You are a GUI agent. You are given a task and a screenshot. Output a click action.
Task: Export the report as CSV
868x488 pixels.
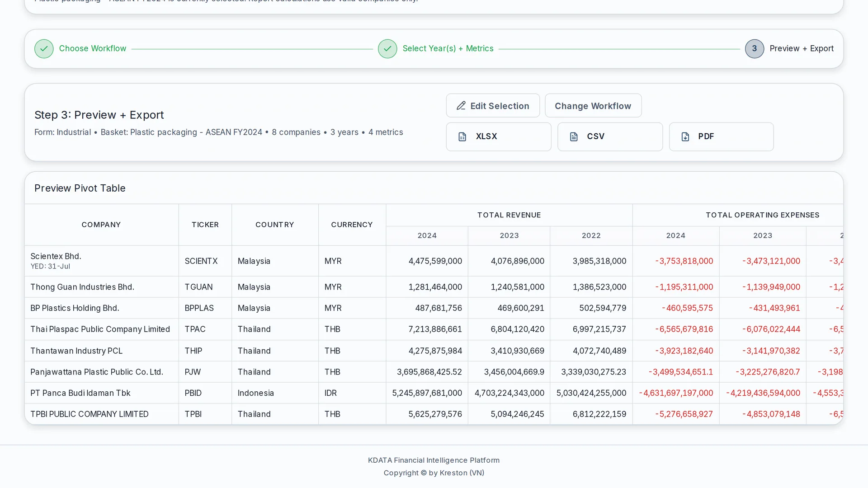tap(610, 136)
